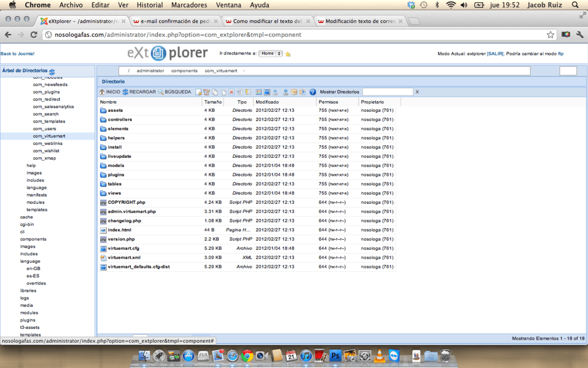Sort by the Tamaño column header
Viewport: 588px width, 368px height.
click(213, 102)
